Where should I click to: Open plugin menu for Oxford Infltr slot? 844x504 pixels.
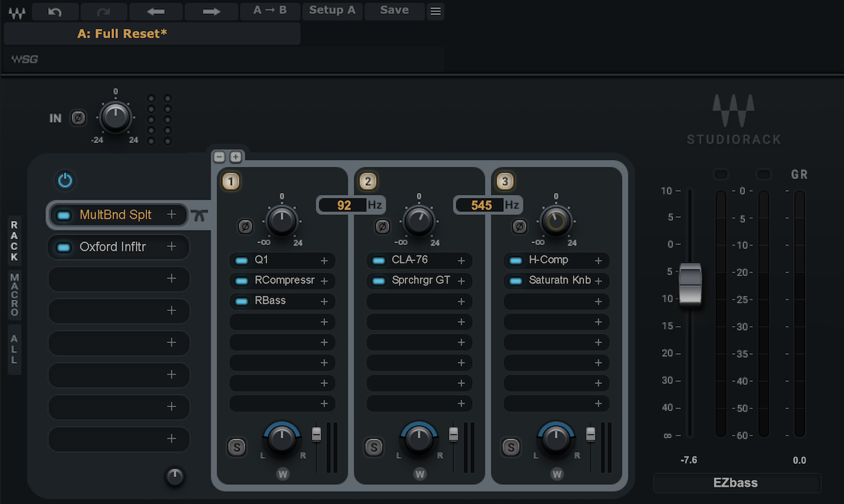(x=171, y=246)
